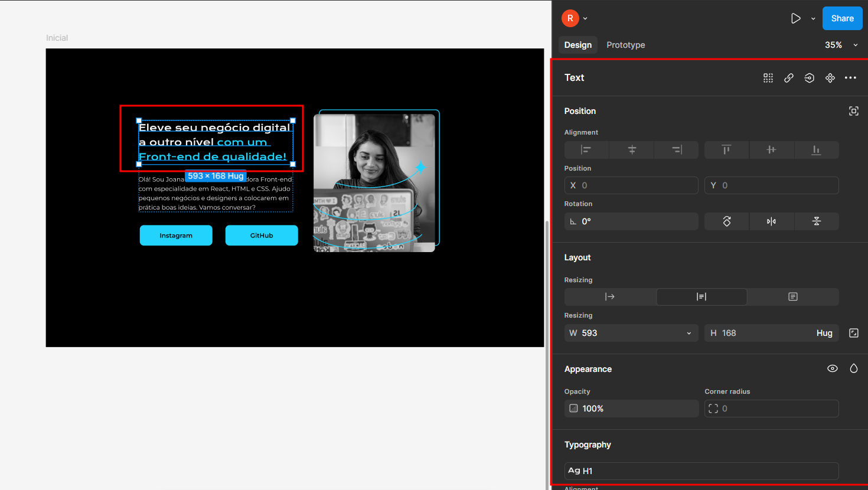Click the Corner radius field
The image size is (868, 490).
click(x=771, y=409)
